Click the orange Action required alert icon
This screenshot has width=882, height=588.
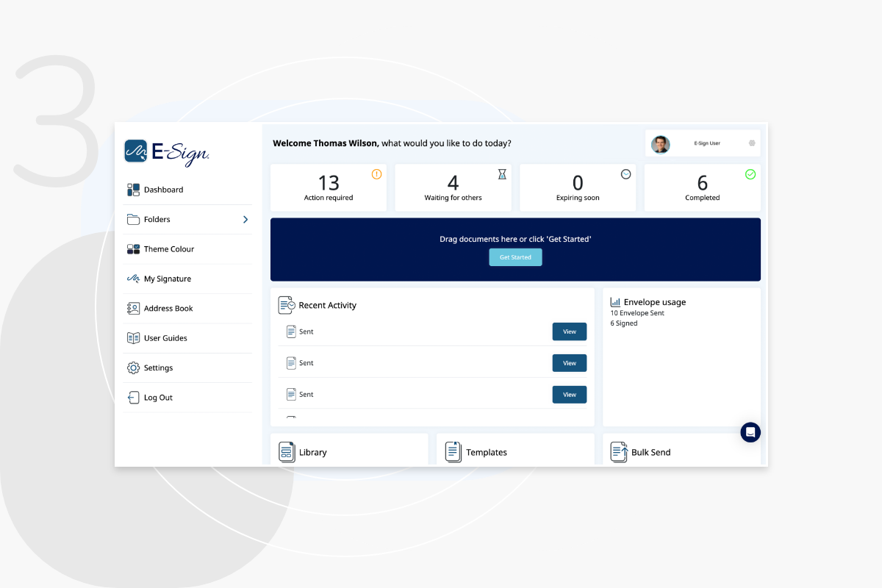pos(376,174)
